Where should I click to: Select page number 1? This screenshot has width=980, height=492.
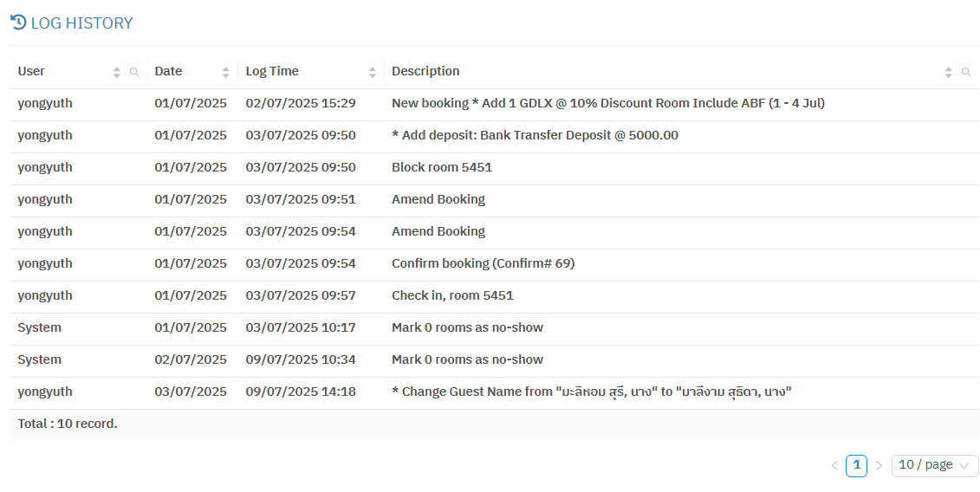click(856, 465)
